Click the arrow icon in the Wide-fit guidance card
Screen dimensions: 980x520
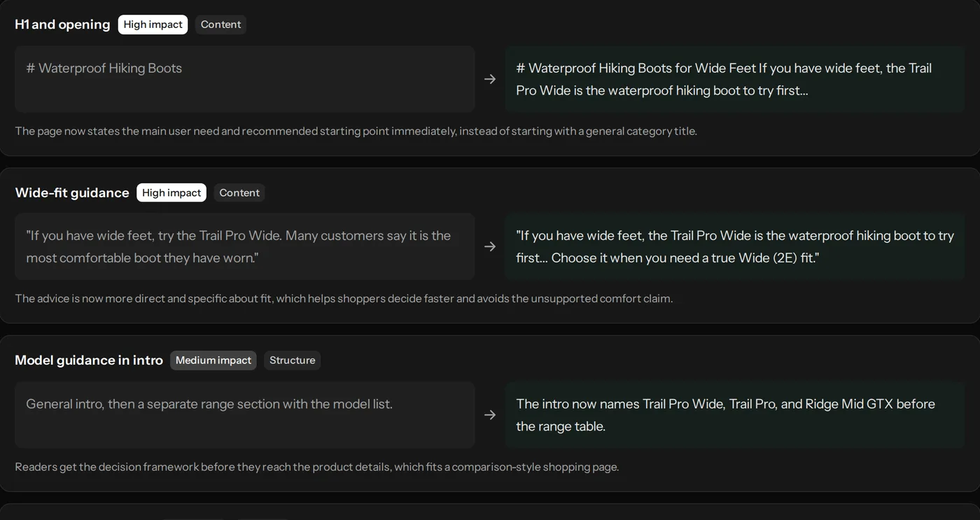click(x=490, y=246)
